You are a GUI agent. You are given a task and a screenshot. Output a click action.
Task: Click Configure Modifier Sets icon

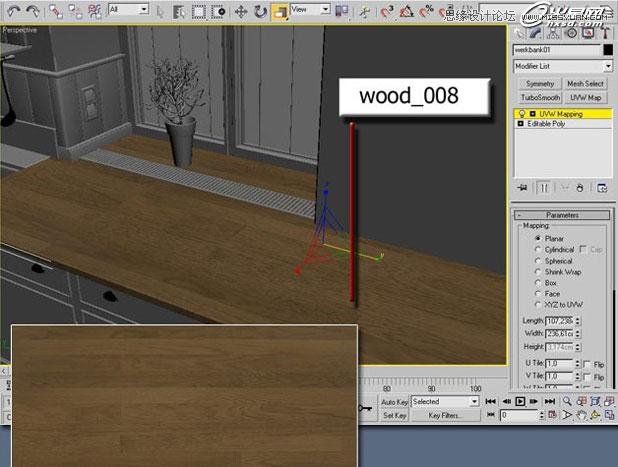(x=603, y=187)
